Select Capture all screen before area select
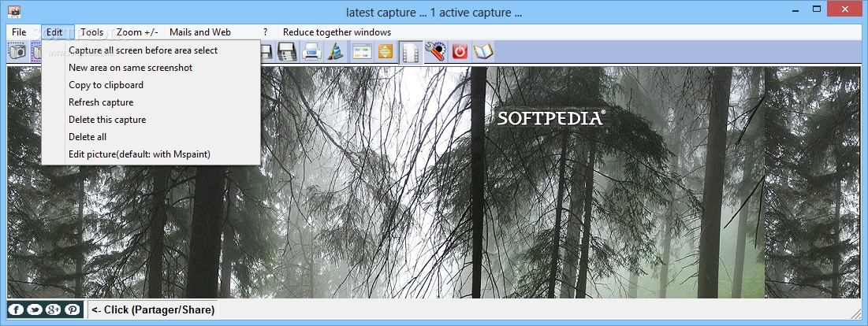The image size is (868, 326). [151, 50]
